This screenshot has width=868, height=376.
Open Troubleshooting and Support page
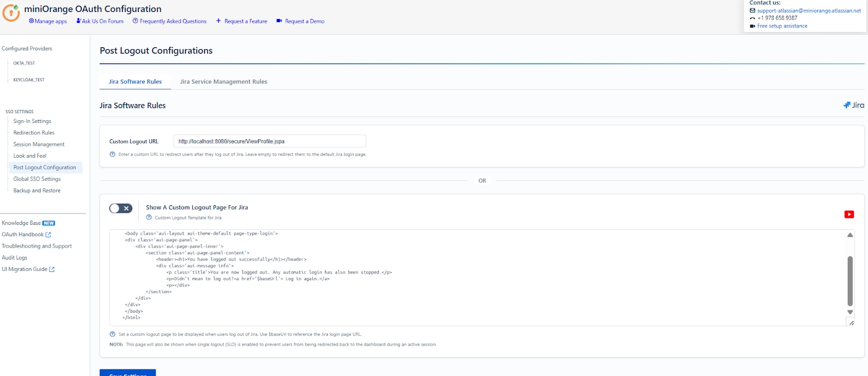click(x=37, y=246)
